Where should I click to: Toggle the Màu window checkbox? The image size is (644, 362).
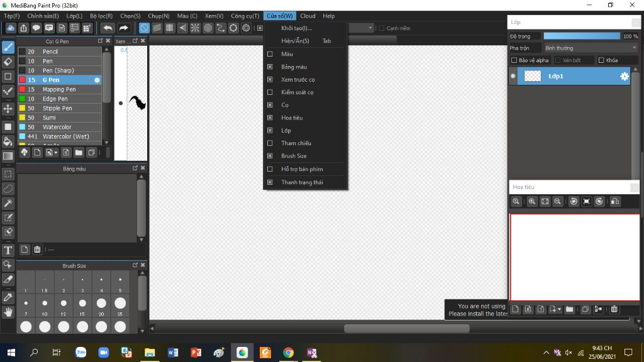pyautogui.click(x=270, y=54)
